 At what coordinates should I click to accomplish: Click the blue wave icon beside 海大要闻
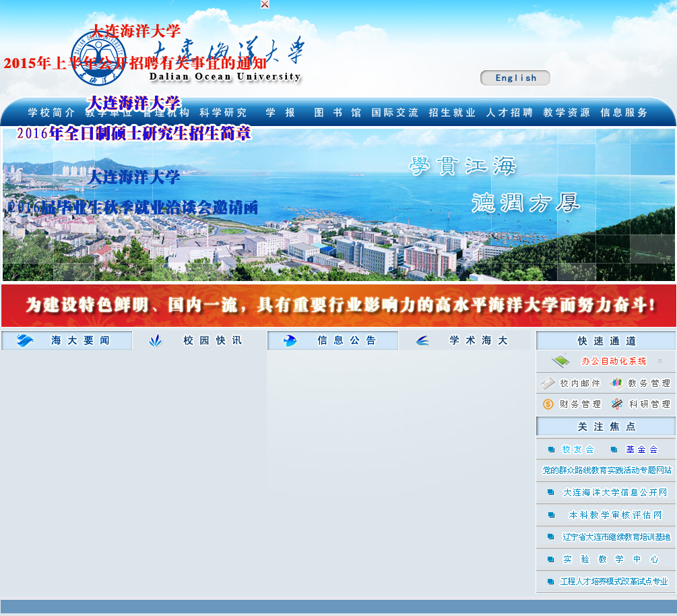point(25,340)
